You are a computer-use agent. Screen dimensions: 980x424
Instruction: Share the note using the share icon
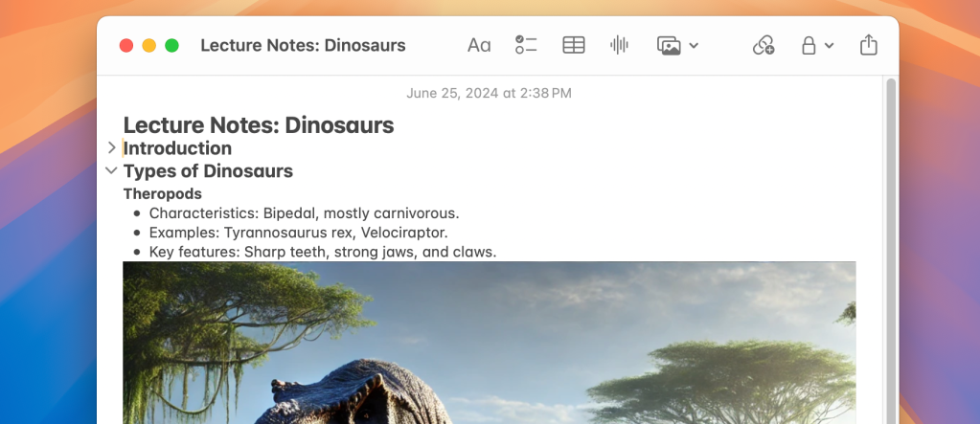click(x=868, y=45)
